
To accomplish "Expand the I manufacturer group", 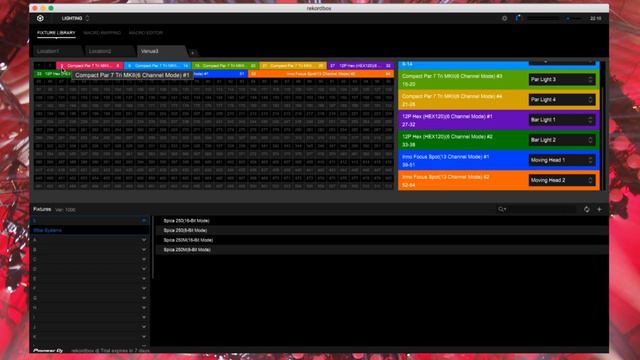I will coord(144,317).
